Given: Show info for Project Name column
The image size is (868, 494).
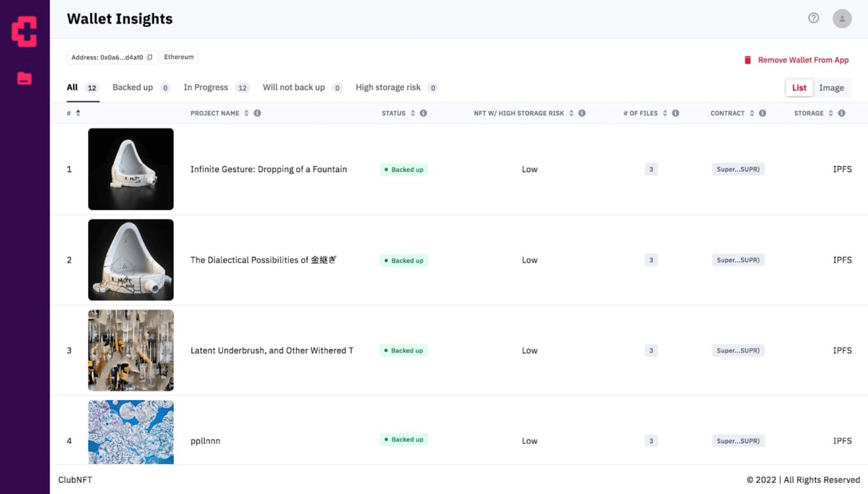Looking at the screenshot, I should [257, 113].
